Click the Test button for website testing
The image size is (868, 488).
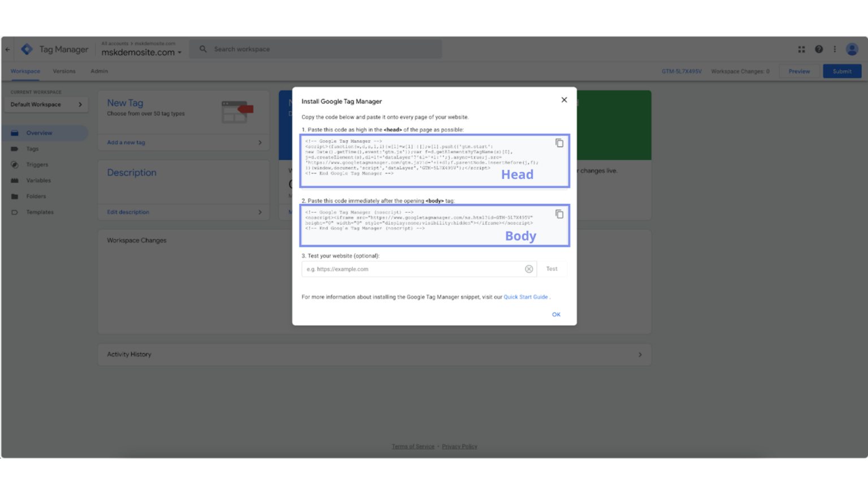[x=552, y=268]
